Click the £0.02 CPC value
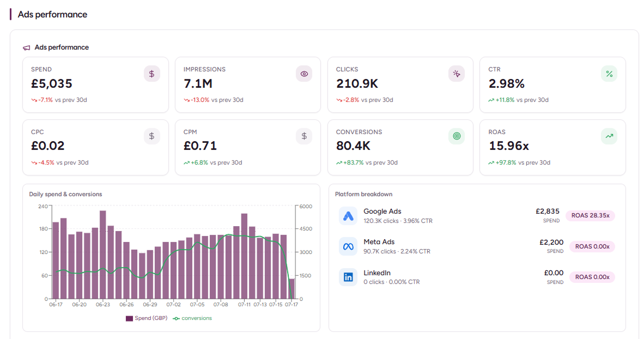 tap(47, 146)
